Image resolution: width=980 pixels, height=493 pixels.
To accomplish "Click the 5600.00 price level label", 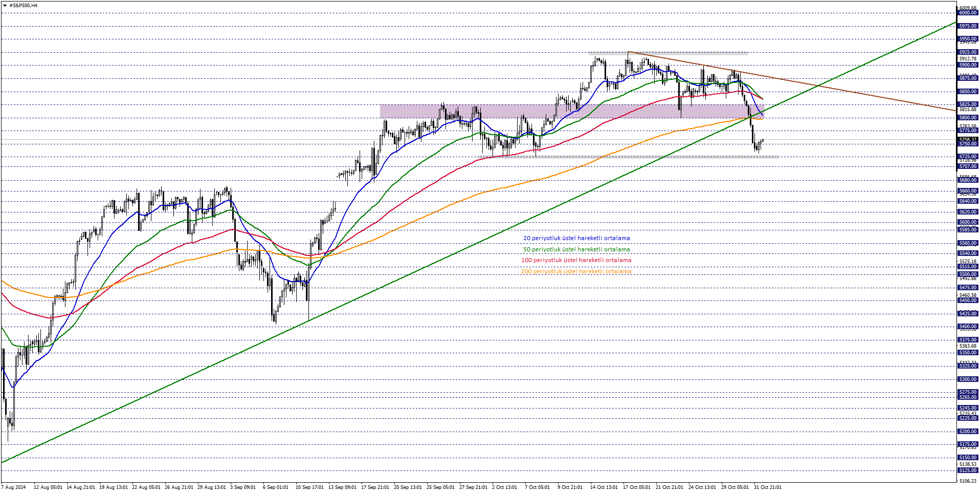I will click(968, 222).
